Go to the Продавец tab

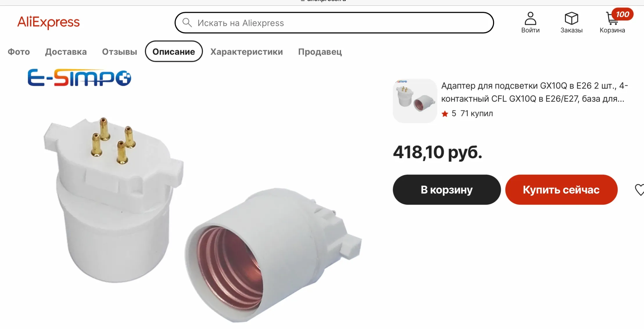(x=320, y=52)
